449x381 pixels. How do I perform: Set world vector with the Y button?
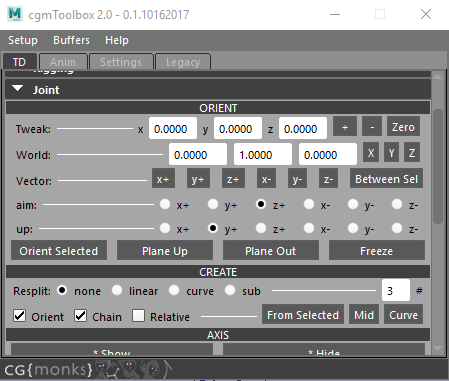tap(391, 153)
